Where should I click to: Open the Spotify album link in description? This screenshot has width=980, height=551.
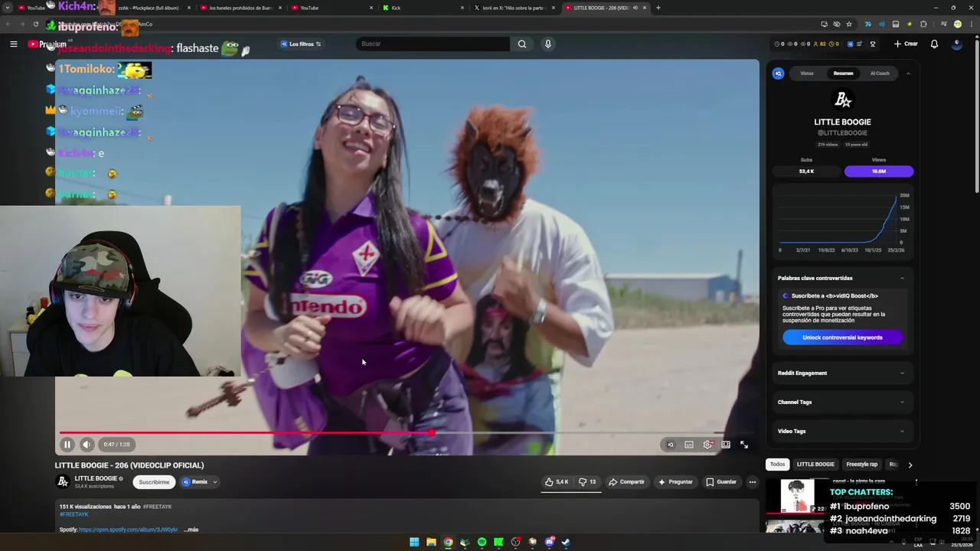point(129,530)
